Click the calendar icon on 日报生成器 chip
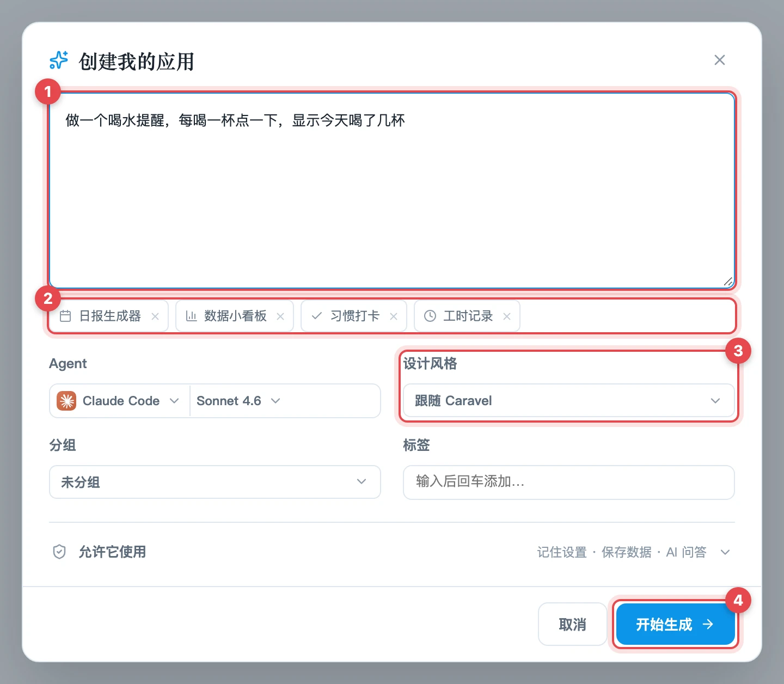Viewport: 784px width, 684px height. (x=65, y=316)
